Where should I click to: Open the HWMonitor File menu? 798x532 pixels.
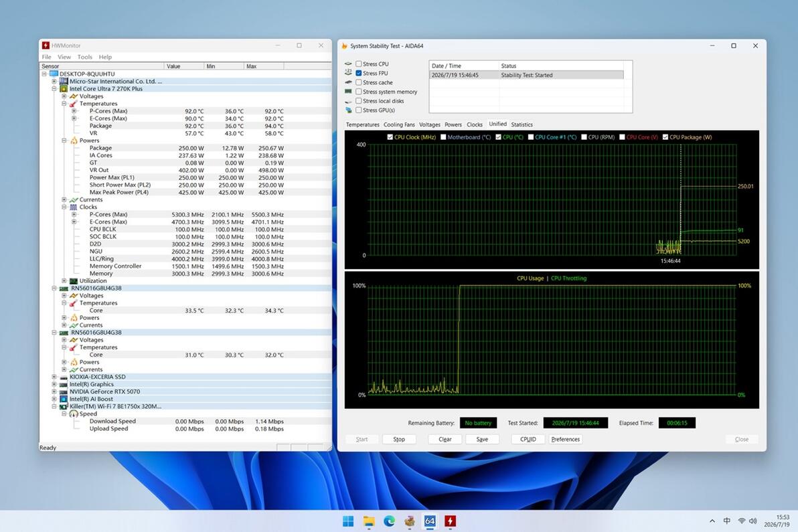click(46, 57)
